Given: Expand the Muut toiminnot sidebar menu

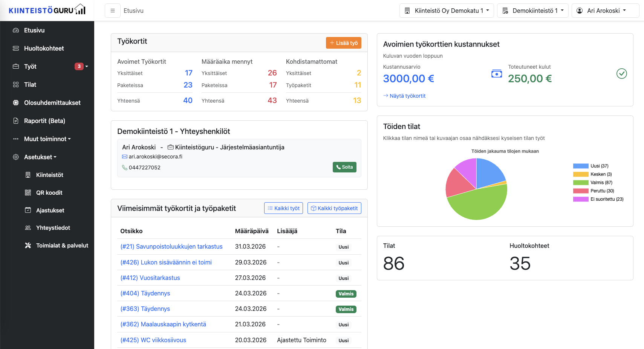Looking at the screenshot, I should click(47, 139).
